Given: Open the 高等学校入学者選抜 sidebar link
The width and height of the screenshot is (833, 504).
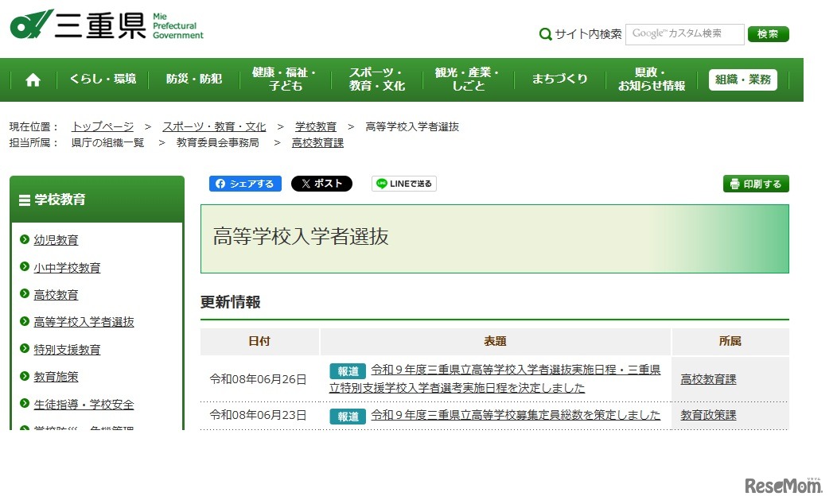Looking at the screenshot, I should tap(84, 322).
